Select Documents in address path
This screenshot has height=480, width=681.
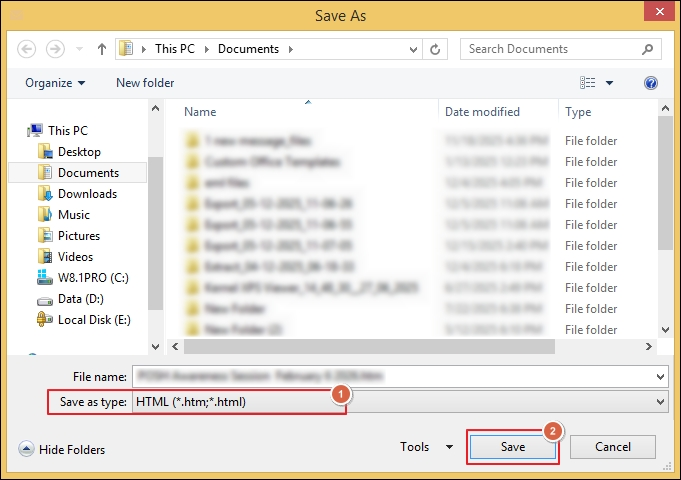pos(248,49)
